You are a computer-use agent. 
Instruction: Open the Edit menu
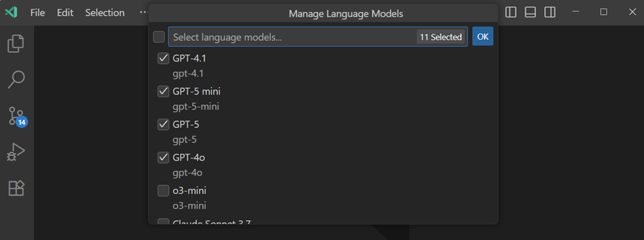point(65,12)
